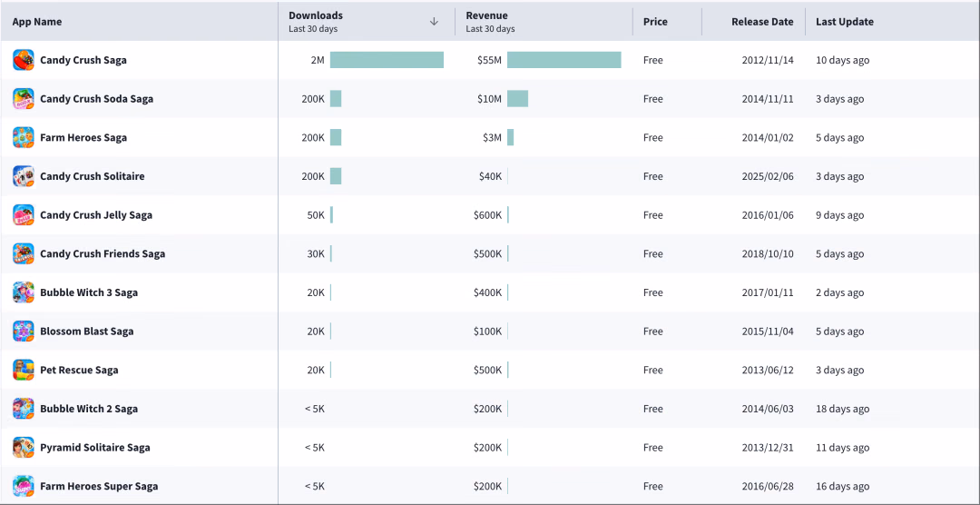Click the Candy Crush Soda Saga revenue bar
Viewport: 980px width, 505px height.
[x=517, y=99]
